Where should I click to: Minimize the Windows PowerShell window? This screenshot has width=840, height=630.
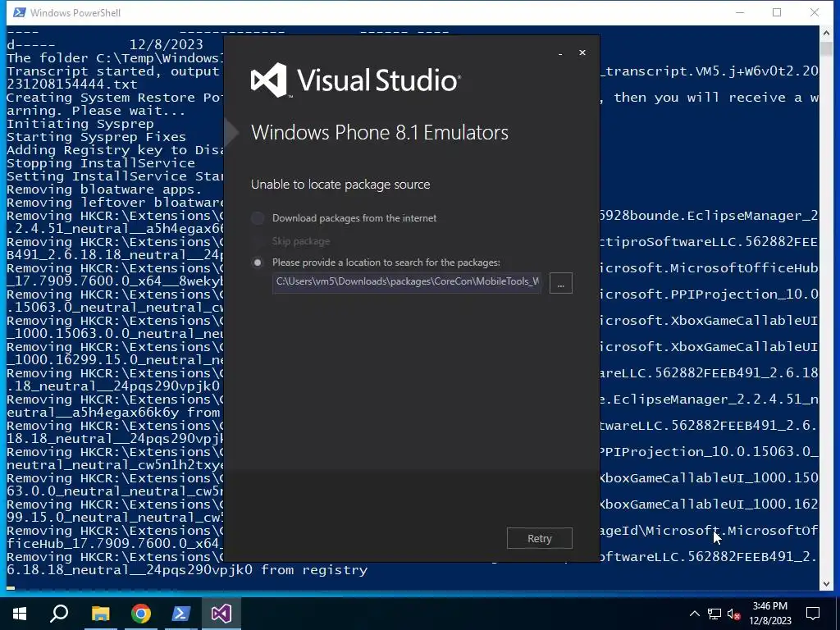[x=741, y=12]
